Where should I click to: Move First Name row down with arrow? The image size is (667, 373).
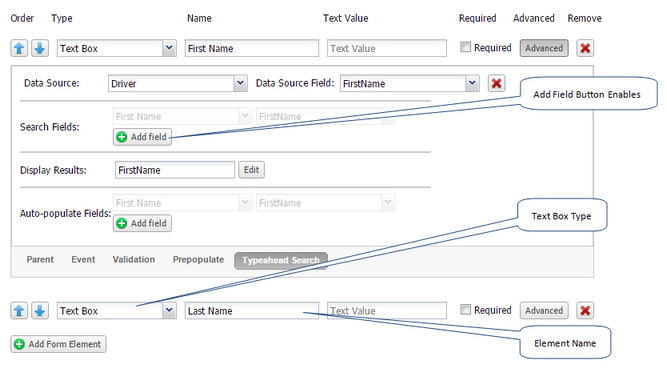(x=40, y=48)
